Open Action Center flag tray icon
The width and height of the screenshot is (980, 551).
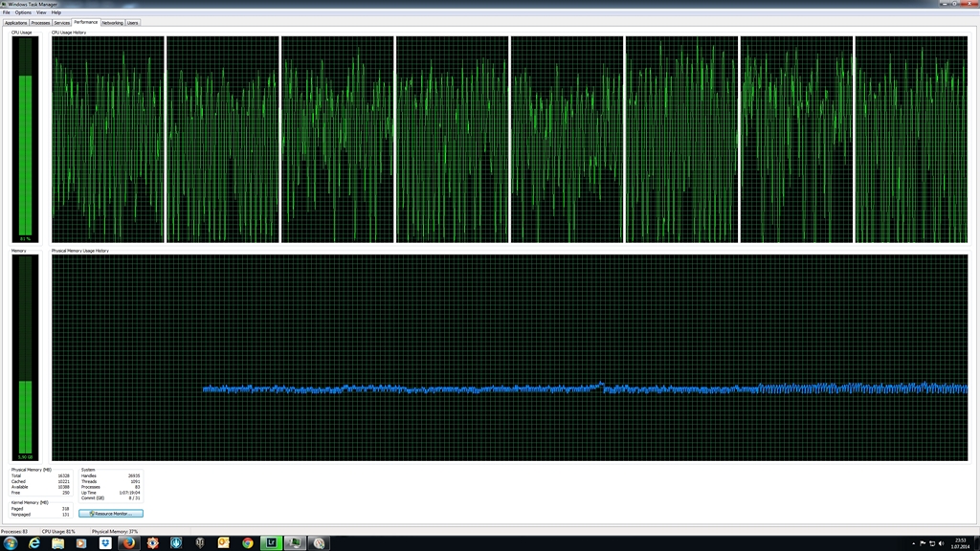(924, 543)
